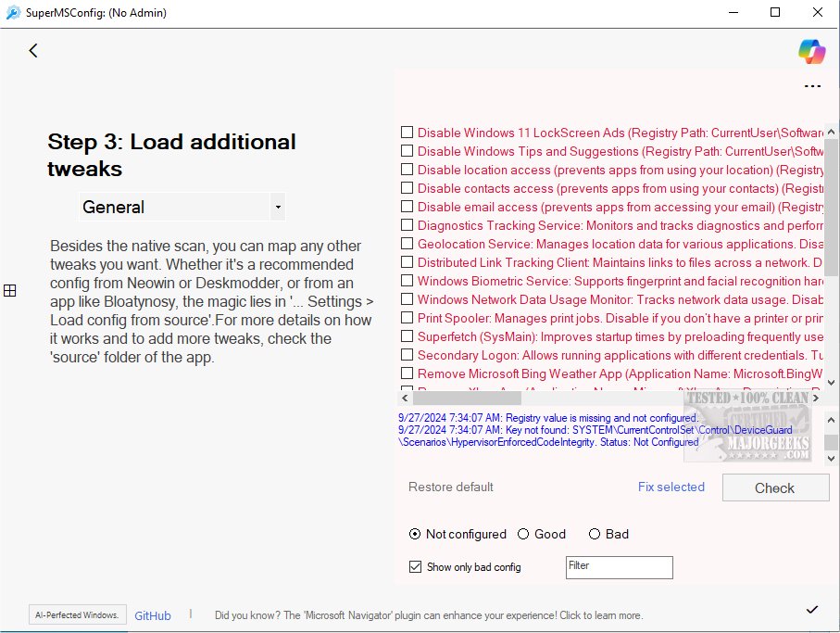Check Superfetch (SysMain) item
840x633 pixels.
click(x=407, y=336)
